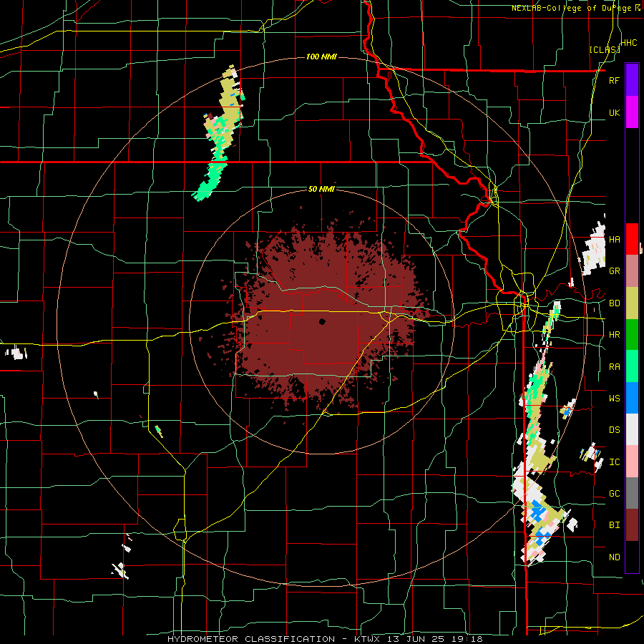The image size is (644, 644).
Task: Click the '19:18' timestamp text
Action: (468, 639)
